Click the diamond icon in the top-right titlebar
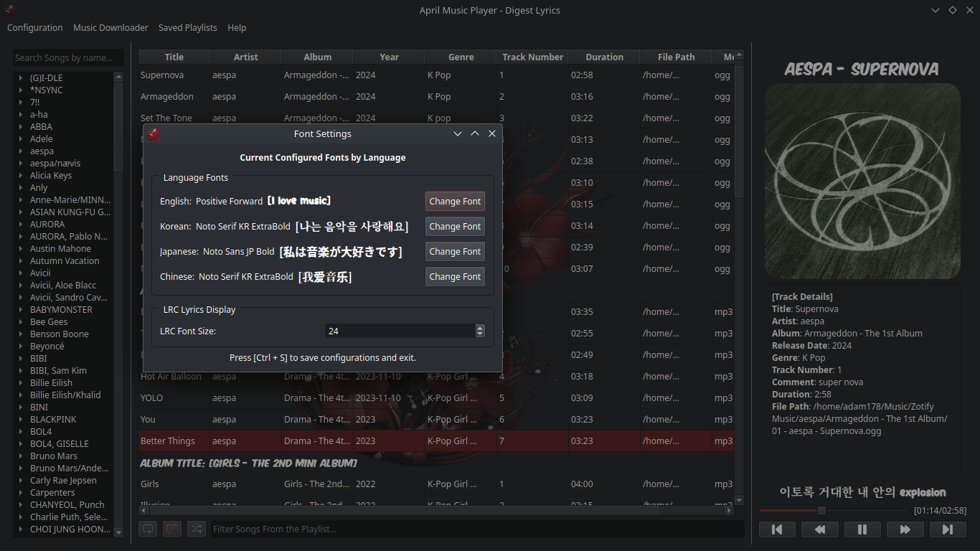Image resolution: width=980 pixels, height=551 pixels. coord(952,10)
